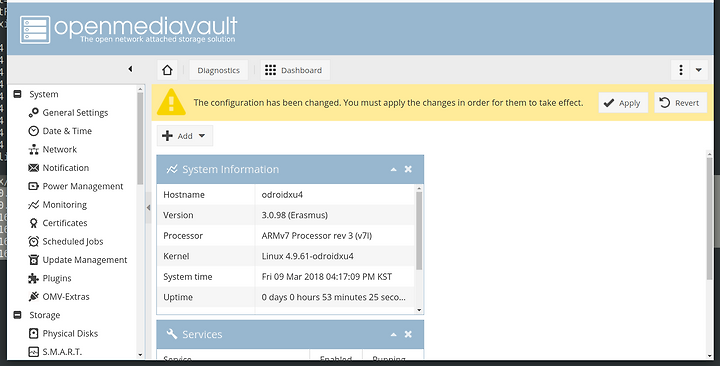Screen dimensions: 720x366
Task: Open Plugins tree item
Action: (x=57, y=278)
